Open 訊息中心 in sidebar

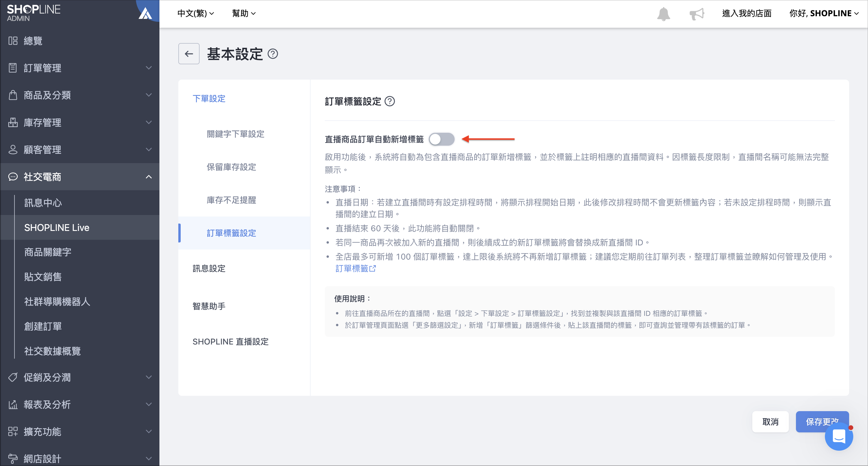click(80, 203)
